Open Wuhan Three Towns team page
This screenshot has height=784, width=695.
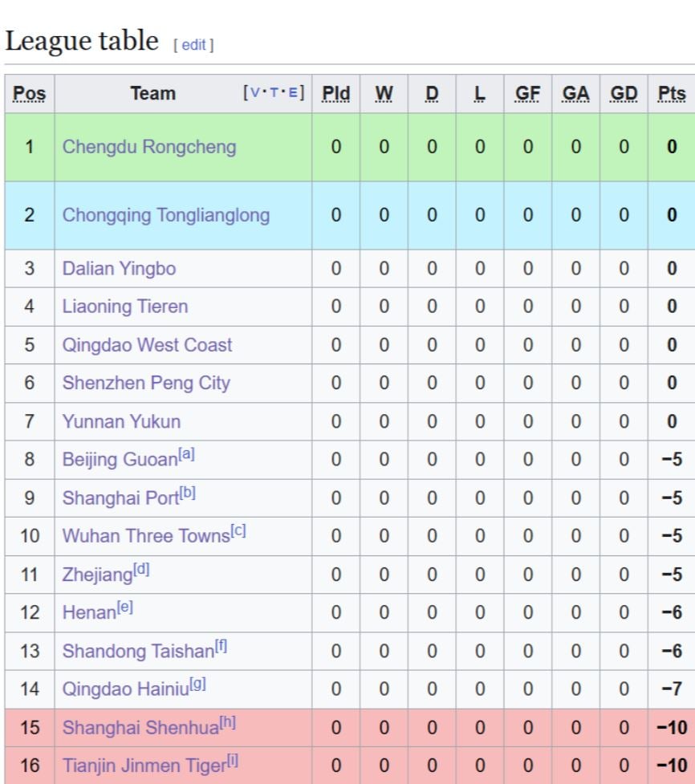(146, 536)
